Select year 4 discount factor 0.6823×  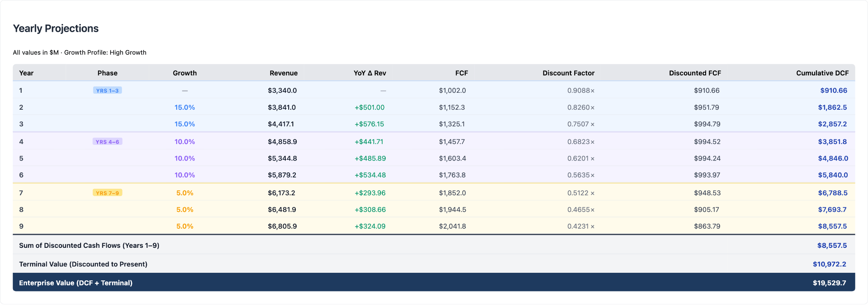click(x=581, y=141)
